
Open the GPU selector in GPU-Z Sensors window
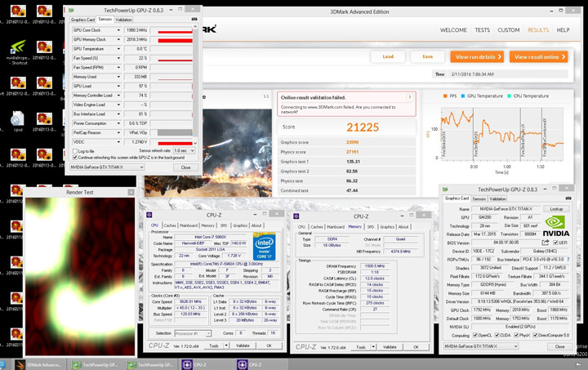click(x=107, y=167)
